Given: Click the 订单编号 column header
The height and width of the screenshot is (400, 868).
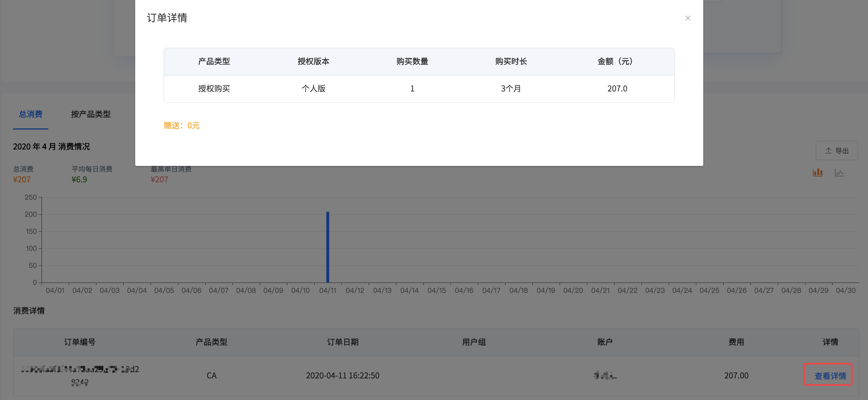Looking at the screenshot, I should coord(80,342).
